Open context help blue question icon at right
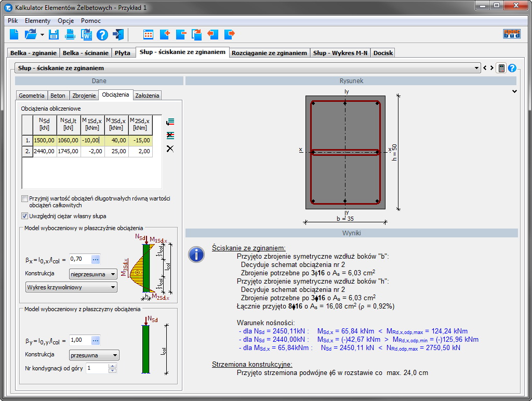Screen dimensions: 532x401 point(512,68)
